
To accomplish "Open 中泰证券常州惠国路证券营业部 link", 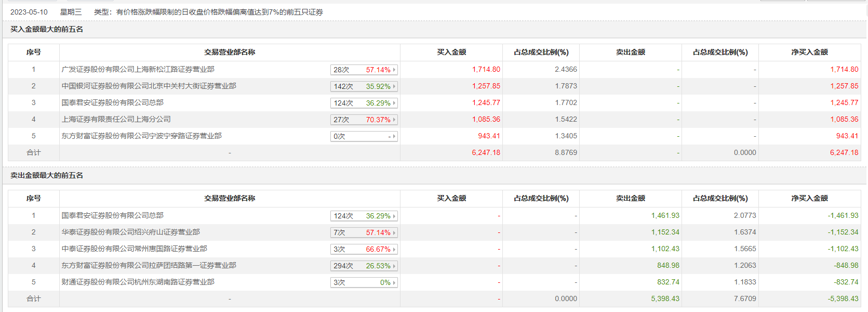I will click(x=134, y=249).
